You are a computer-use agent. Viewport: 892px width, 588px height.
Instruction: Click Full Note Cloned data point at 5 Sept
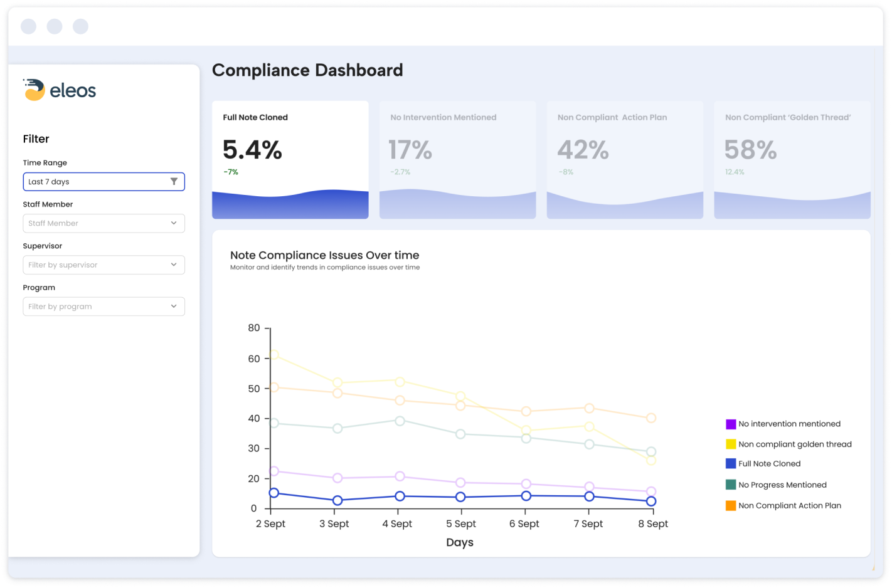coord(460,497)
